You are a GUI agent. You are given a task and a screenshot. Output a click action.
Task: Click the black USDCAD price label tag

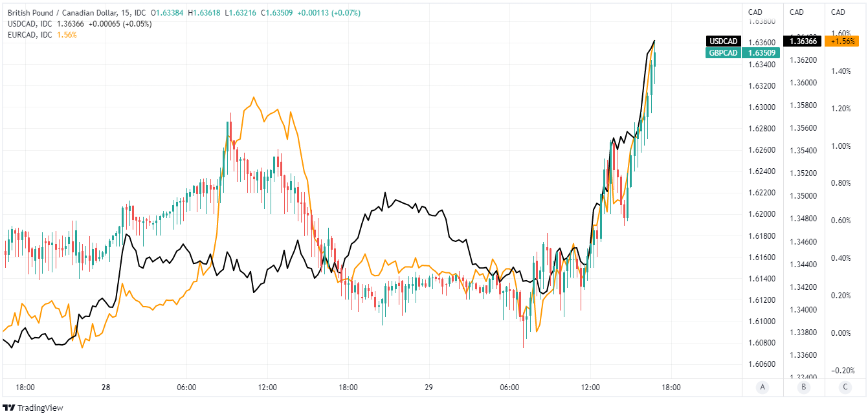point(723,41)
